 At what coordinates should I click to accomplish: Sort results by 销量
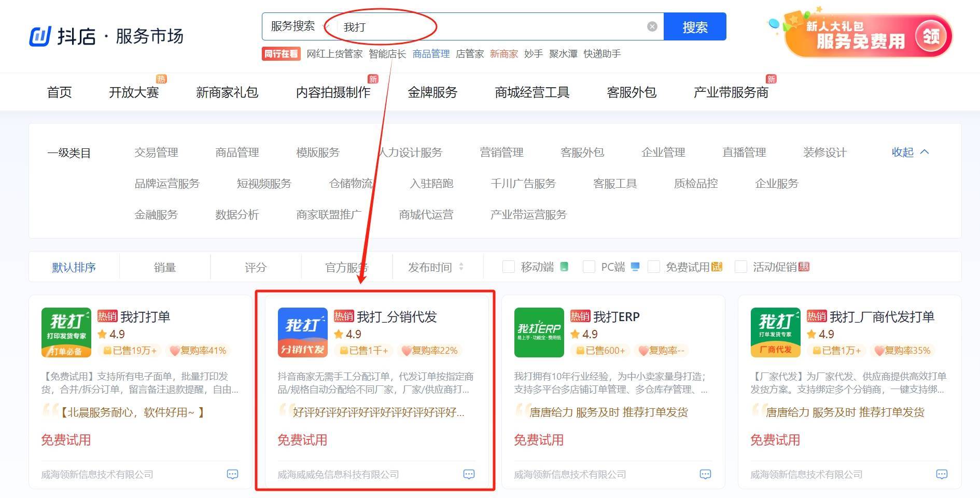(165, 267)
